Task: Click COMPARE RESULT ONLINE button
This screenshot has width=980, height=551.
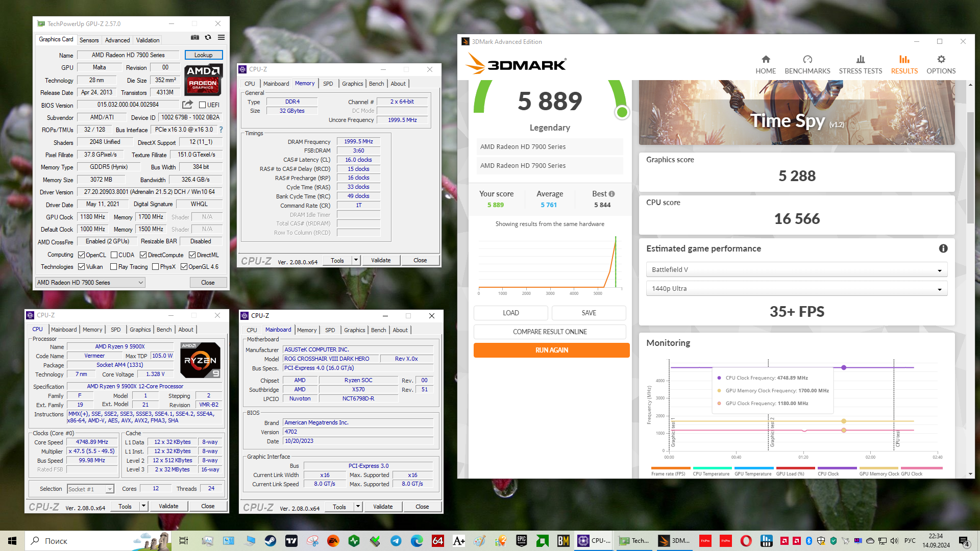Action: (x=550, y=332)
